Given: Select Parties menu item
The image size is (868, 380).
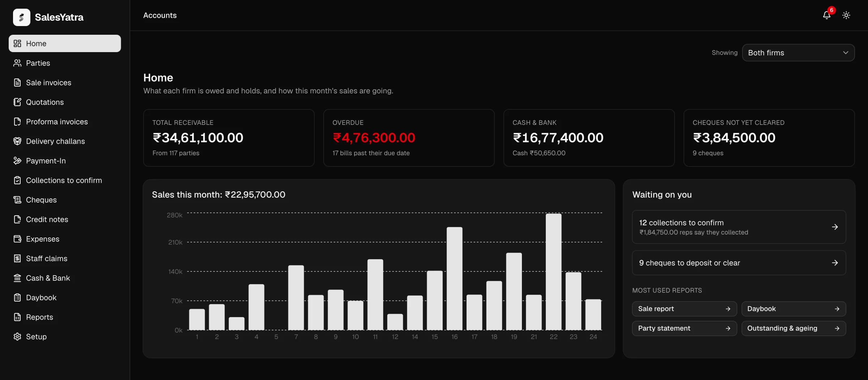Looking at the screenshot, I should point(65,63).
